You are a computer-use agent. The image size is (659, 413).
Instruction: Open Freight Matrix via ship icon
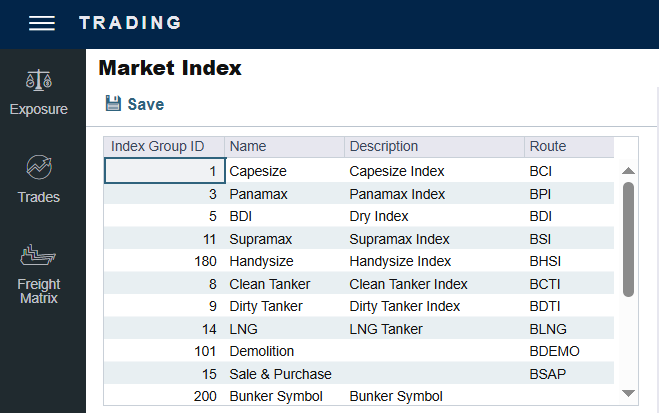pyautogui.click(x=39, y=253)
